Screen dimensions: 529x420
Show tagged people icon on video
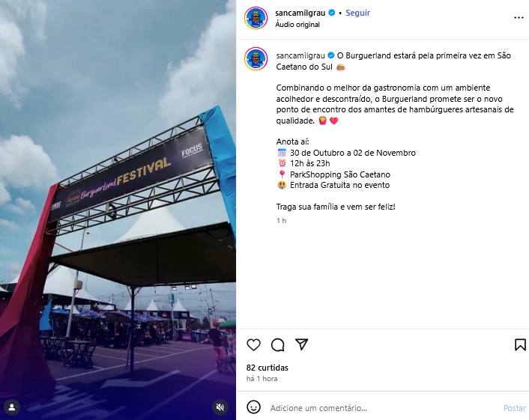(x=12, y=407)
